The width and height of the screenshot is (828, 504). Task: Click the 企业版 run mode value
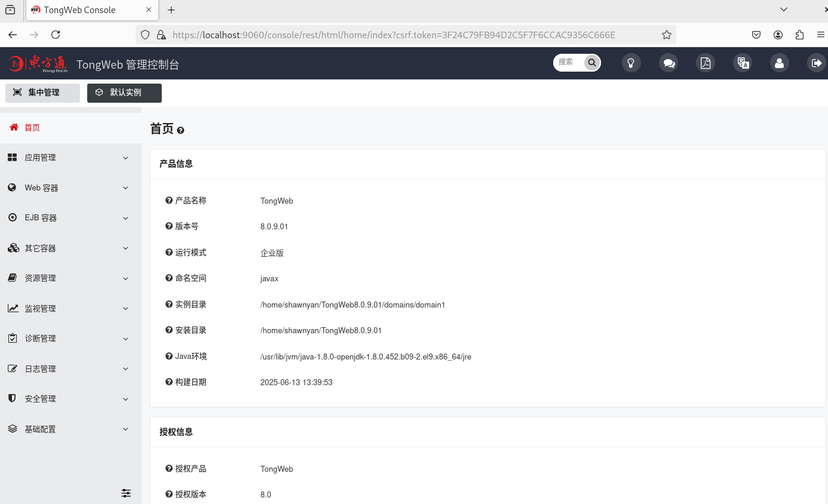[272, 253]
